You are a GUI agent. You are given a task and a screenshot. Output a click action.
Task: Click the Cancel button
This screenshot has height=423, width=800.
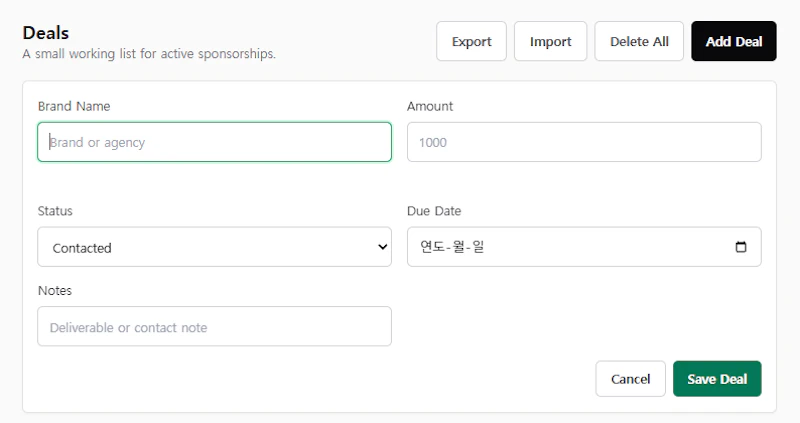tap(630, 379)
